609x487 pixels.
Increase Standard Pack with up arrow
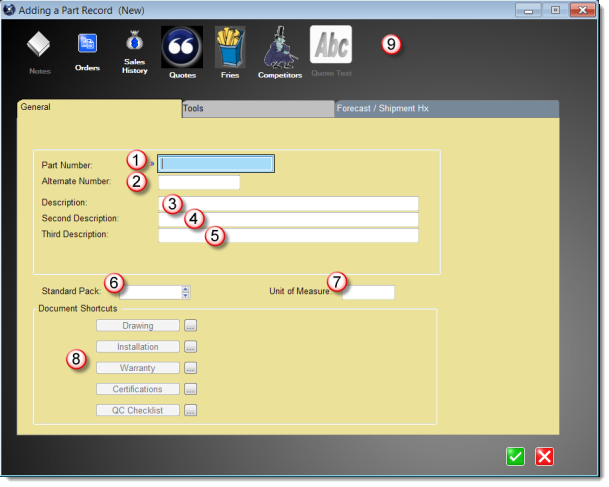click(x=186, y=289)
